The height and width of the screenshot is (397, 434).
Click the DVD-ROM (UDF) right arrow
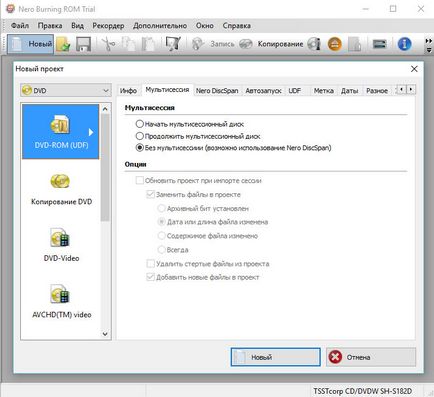[x=91, y=132]
